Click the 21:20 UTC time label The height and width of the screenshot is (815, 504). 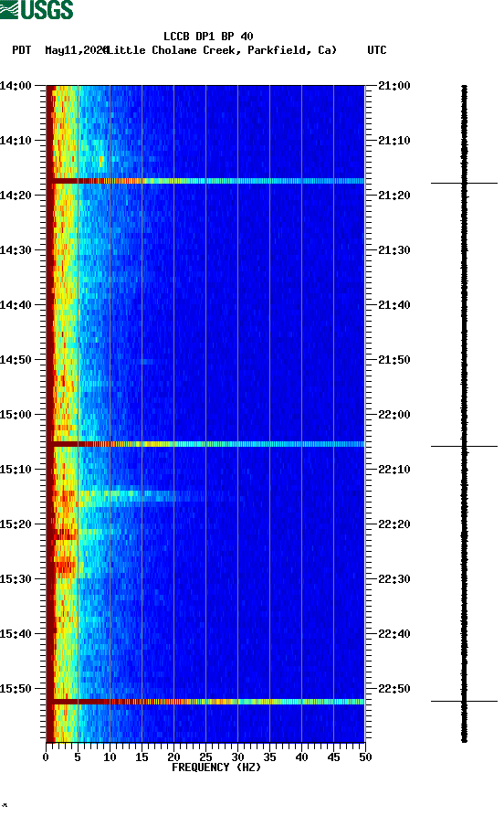pyautogui.click(x=394, y=195)
